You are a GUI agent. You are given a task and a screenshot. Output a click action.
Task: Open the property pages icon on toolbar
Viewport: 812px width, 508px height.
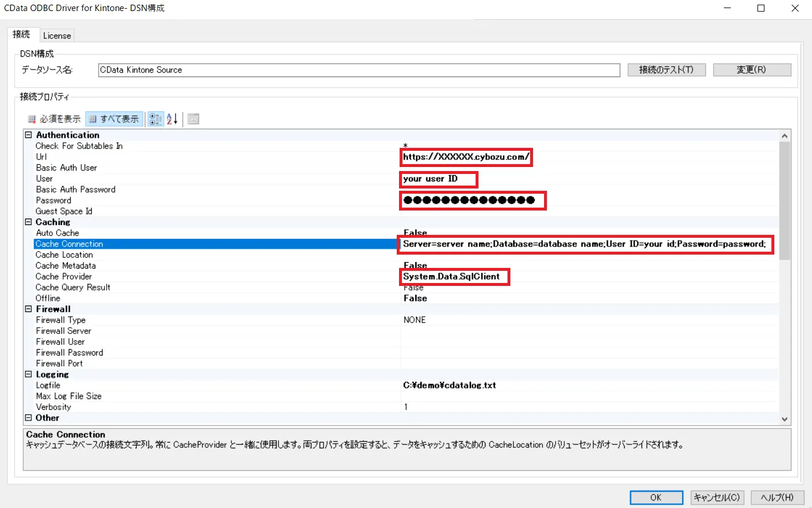point(193,118)
